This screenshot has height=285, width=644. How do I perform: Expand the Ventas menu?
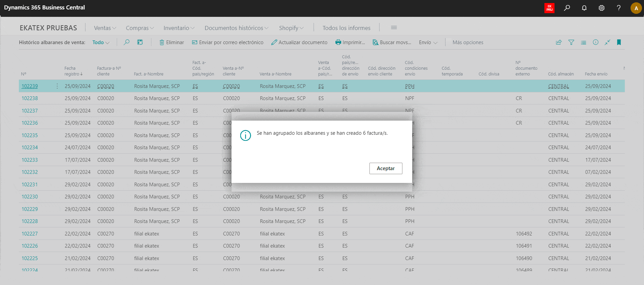105,28
